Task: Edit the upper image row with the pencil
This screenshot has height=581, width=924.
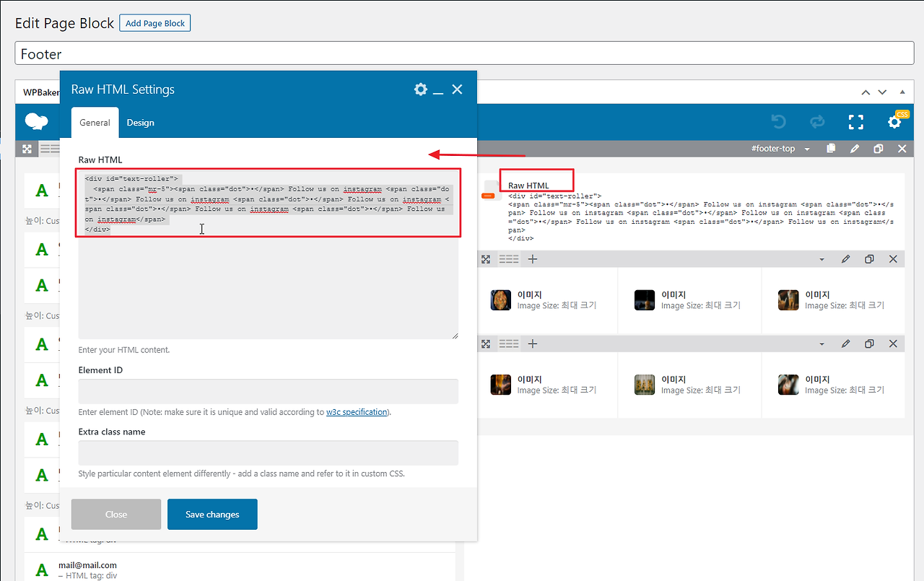Action: click(x=845, y=259)
